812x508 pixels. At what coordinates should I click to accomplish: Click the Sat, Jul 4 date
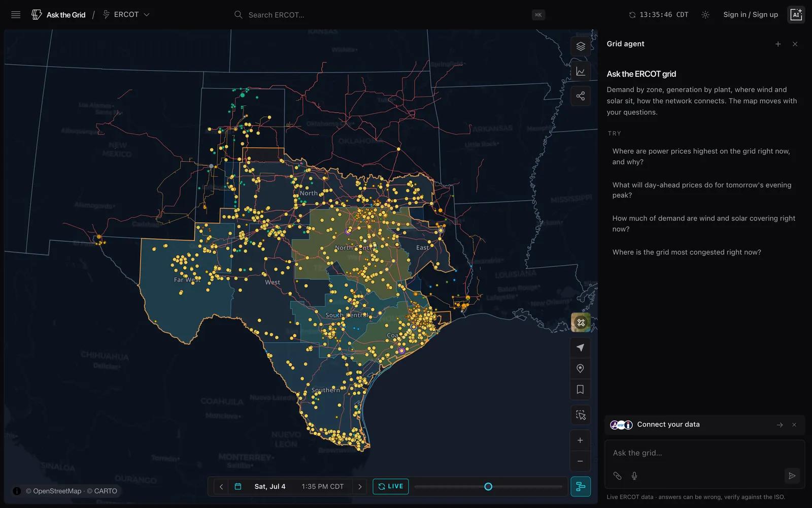270,487
